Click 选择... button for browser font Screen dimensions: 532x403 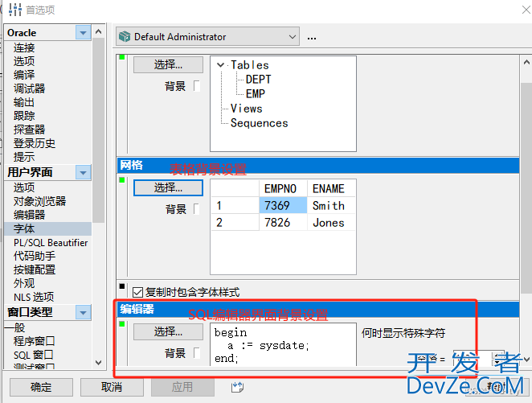168,64
